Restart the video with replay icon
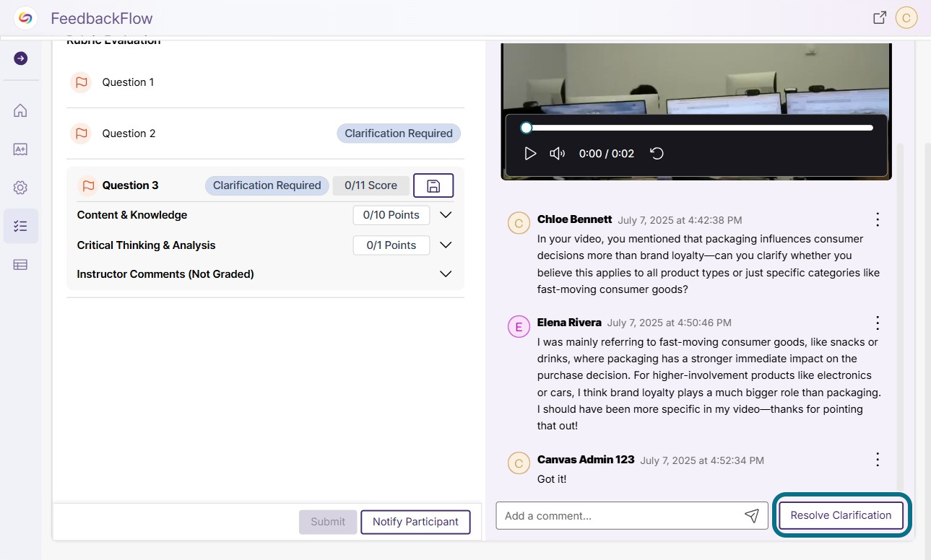Image resolution: width=931 pixels, height=560 pixels. click(x=657, y=154)
